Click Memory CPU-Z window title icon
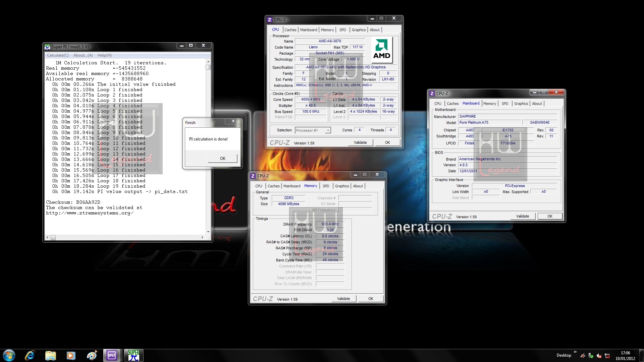Viewport: 644px width, 362px height. point(253,176)
